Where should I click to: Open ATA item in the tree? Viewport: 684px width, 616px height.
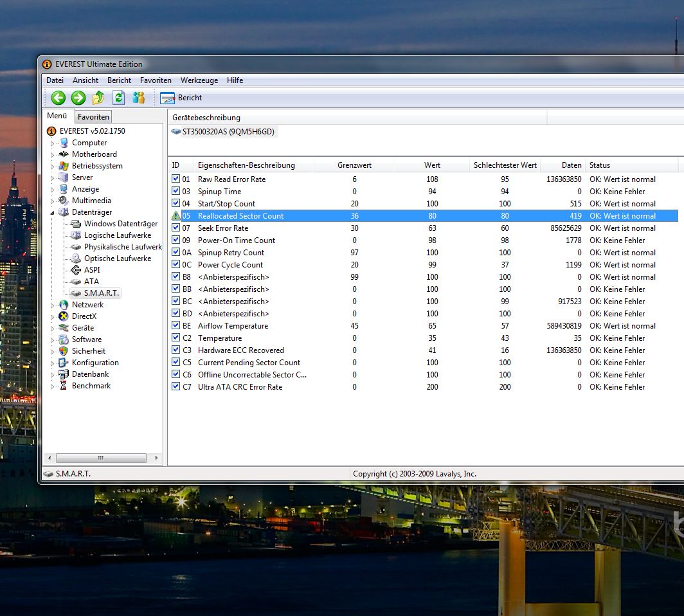91,282
